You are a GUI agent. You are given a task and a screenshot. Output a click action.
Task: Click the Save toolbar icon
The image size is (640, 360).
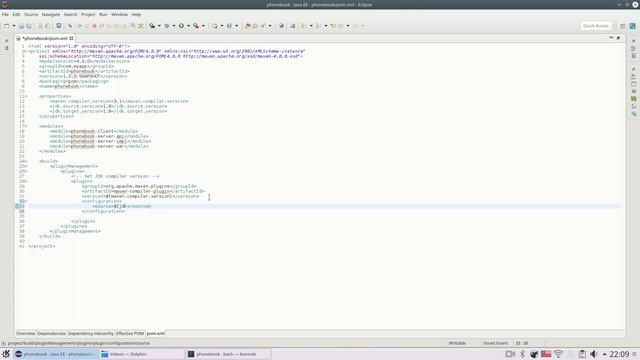coord(21,26)
